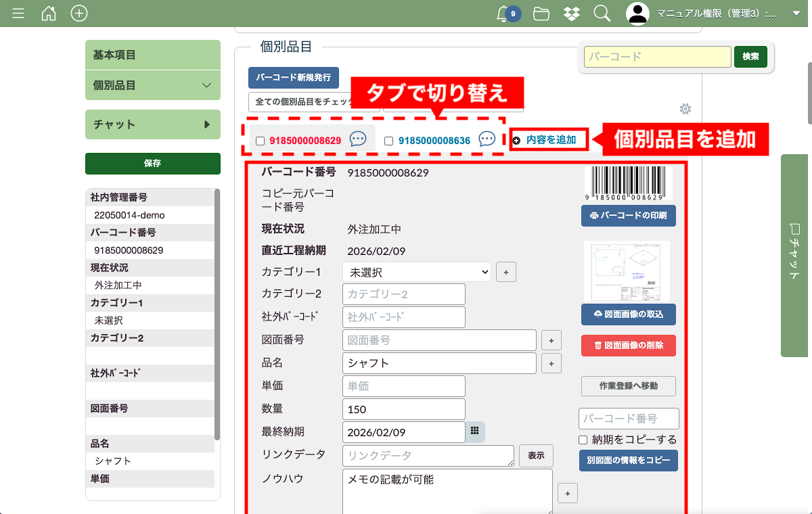Open the hamburger menu icon
Image resolution: width=812 pixels, height=514 pixels.
pos(18,14)
